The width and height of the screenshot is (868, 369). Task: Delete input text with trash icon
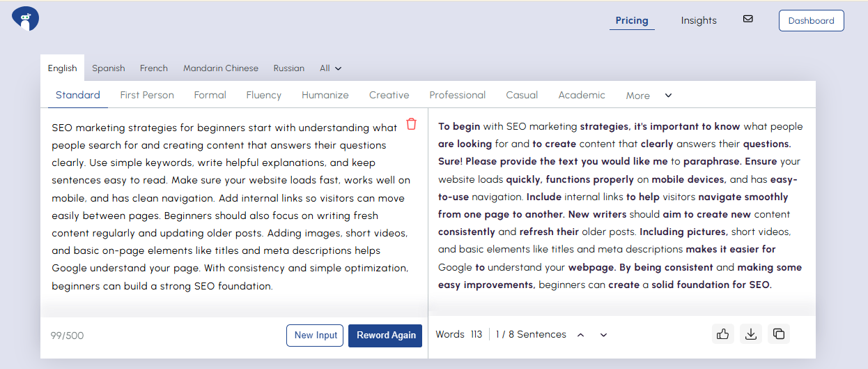click(x=411, y=124)
